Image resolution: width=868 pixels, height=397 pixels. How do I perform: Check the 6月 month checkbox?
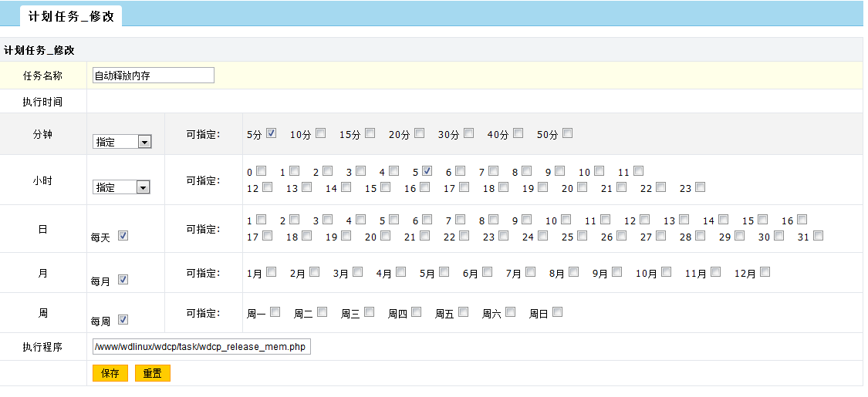487,271
